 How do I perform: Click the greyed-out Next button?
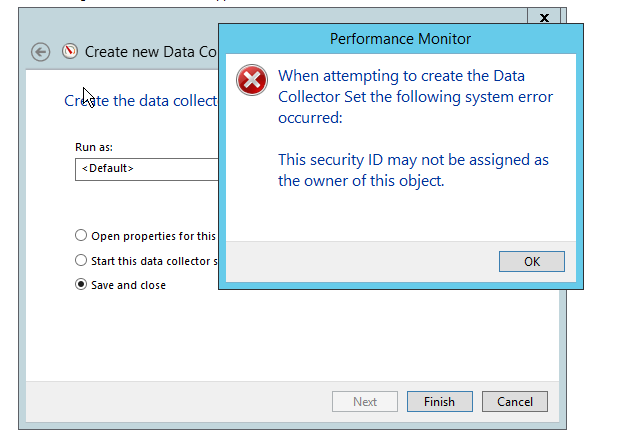[x=365, y=401]
